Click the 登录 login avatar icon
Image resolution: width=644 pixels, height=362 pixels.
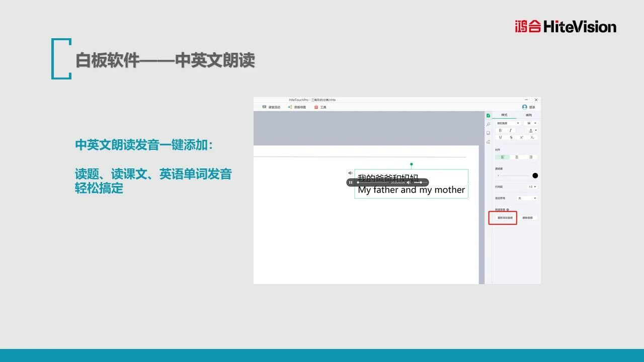pyautogui.click(x=525, y=107)
